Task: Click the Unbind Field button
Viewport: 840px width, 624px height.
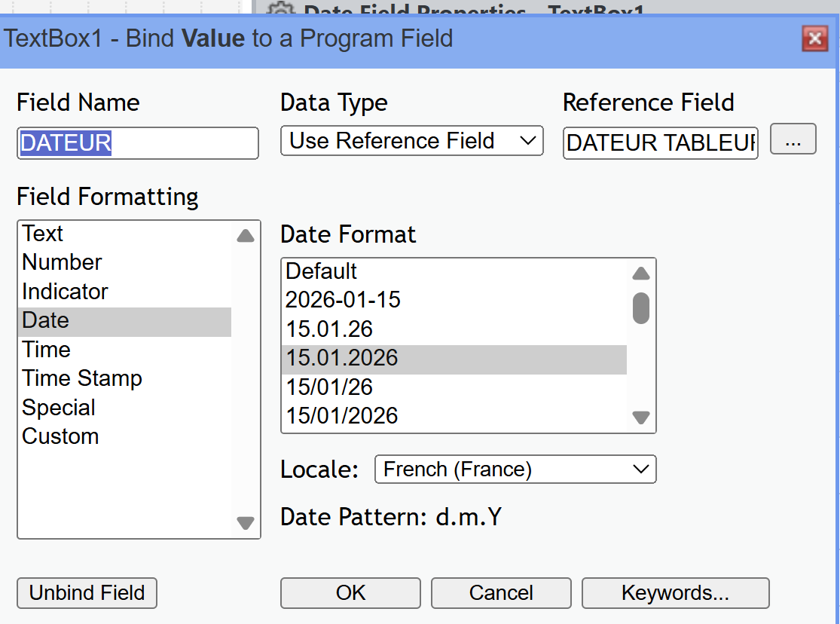Action: (87, 593)
